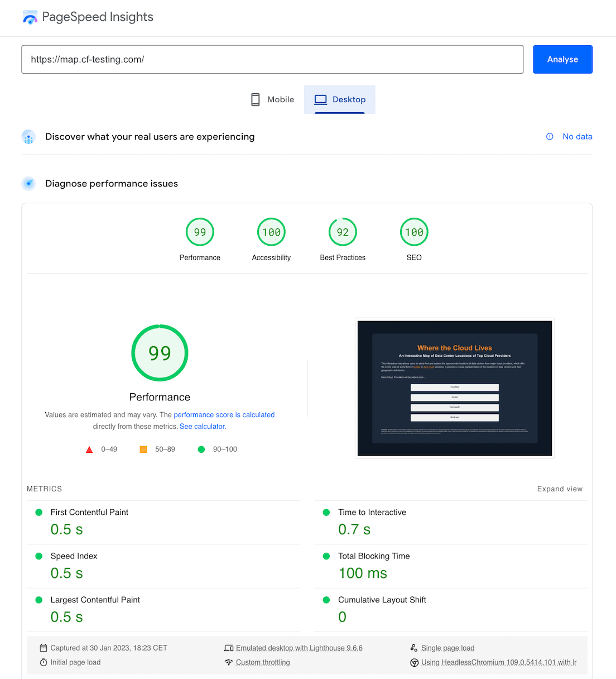Click the HeadlessChromium browser icon
The image size is (616, 679).
pyautogui.click(x=414, y=663)
